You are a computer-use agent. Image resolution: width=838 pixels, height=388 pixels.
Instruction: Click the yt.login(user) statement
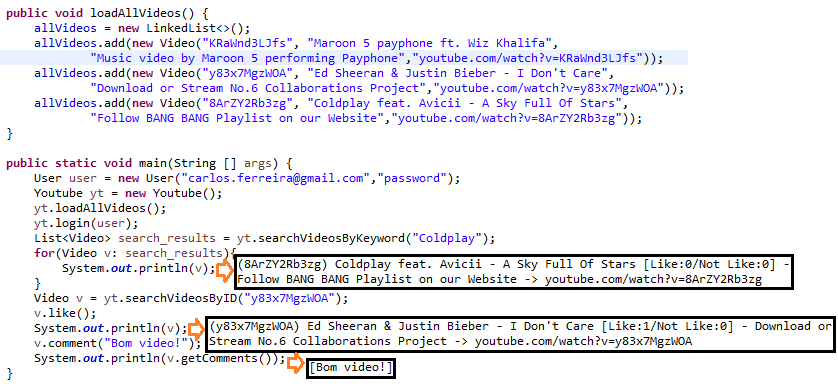coord(86,223)
